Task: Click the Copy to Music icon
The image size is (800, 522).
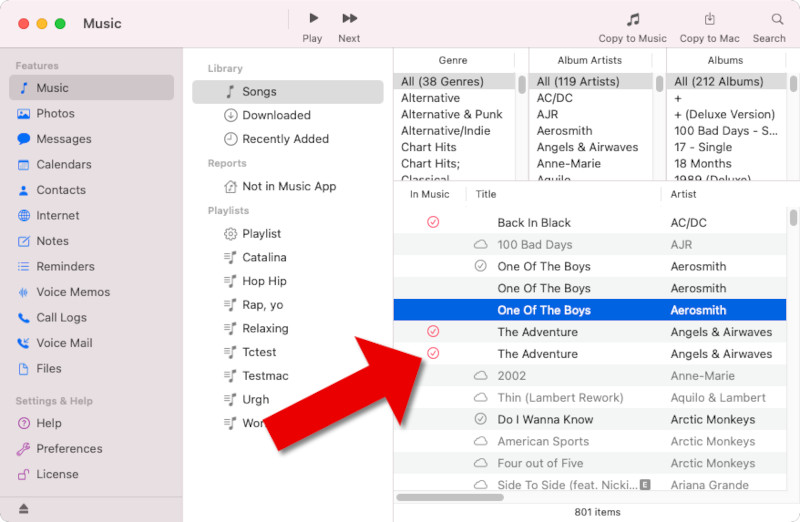Action: [x=633, y=20]
